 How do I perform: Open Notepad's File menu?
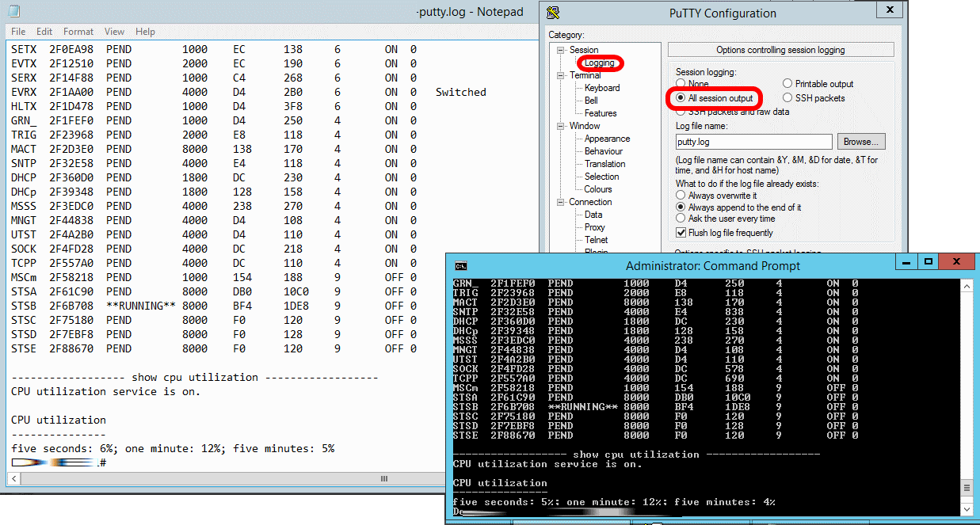(x=18, y=32)
